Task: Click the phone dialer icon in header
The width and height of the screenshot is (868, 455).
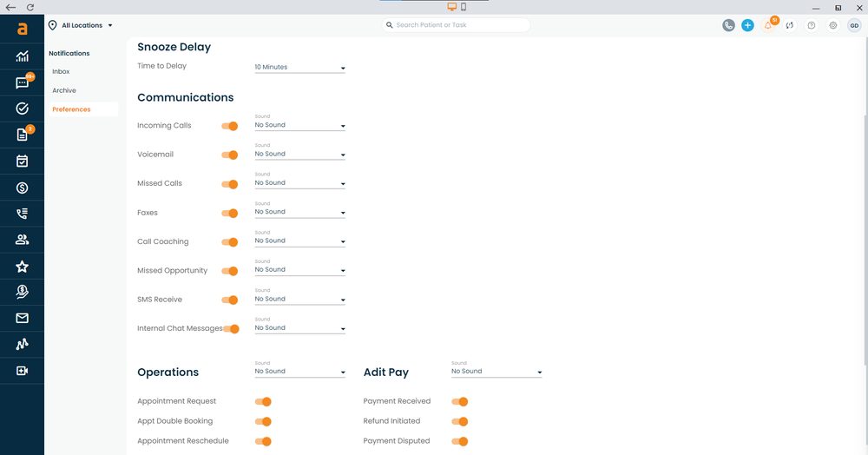Action: pyautogui.click(x=728, y=25)
